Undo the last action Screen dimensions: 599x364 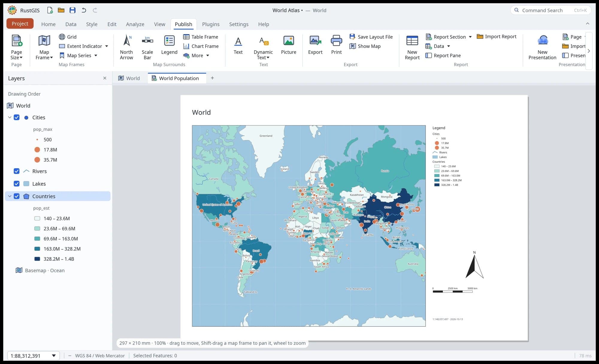click(x=84, y=10)
